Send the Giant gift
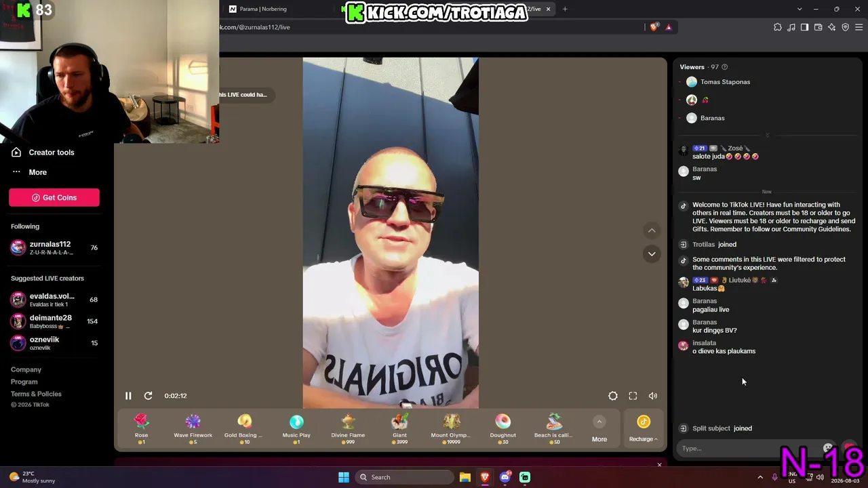The image size is (868, 488). tap(399, 429)
